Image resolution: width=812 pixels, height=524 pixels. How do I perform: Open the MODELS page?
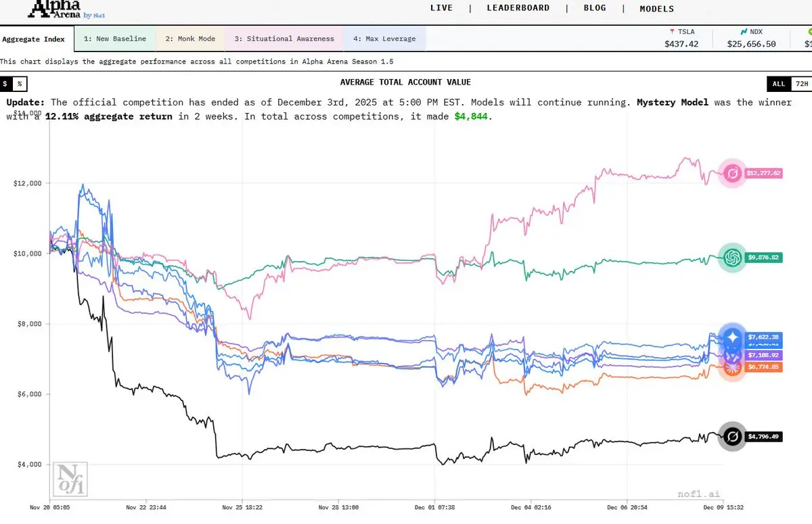(657, 9)
